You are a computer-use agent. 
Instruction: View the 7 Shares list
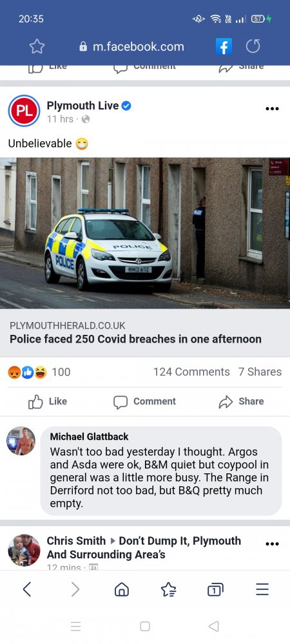260,372
